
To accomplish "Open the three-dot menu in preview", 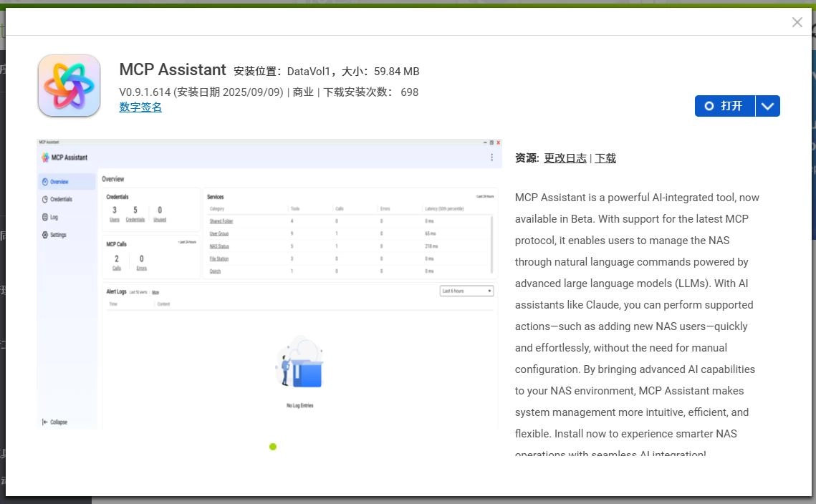I will click(491, 157).
